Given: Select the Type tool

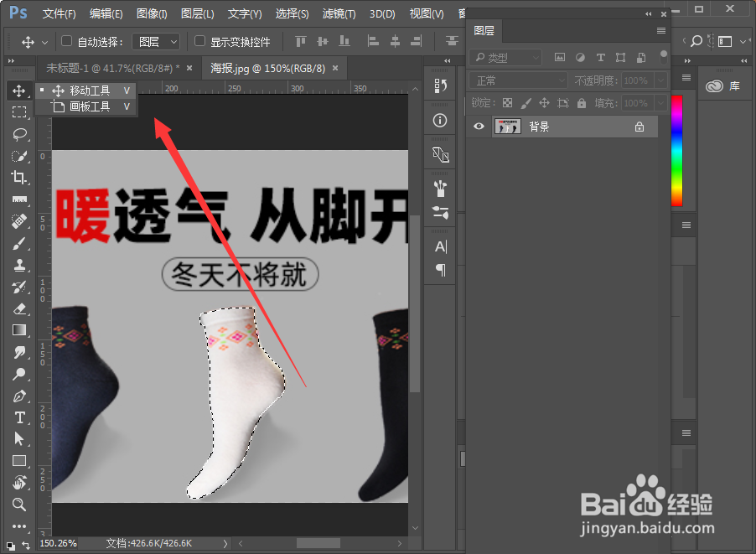Looking at the screenshot, I should click(x=18, y=417).
